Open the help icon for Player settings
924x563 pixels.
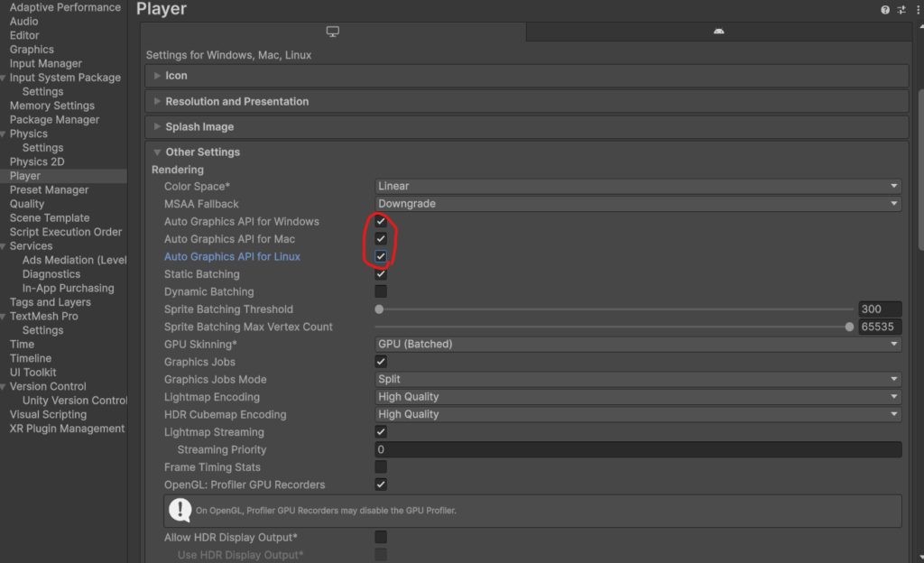[x=885, y=10]
